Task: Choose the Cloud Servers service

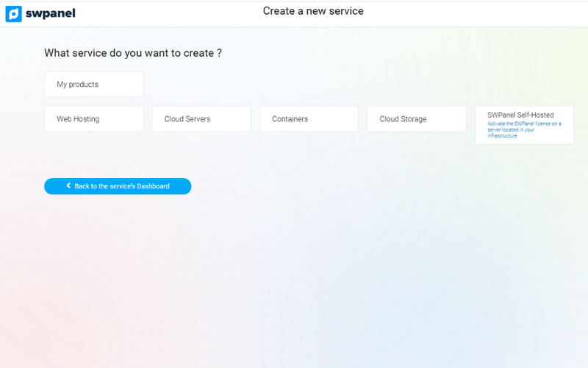Action: point(201,118)
